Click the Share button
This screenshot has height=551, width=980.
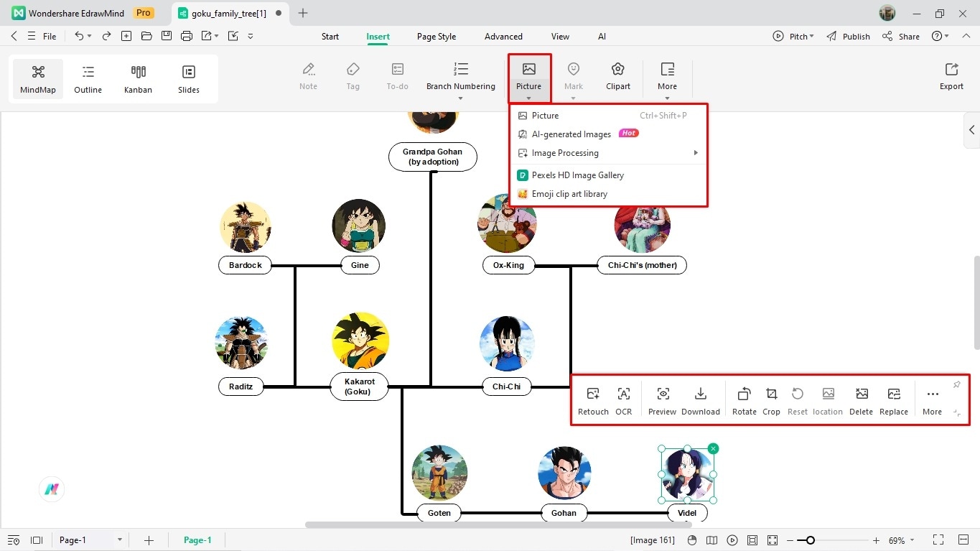(901, 37)
